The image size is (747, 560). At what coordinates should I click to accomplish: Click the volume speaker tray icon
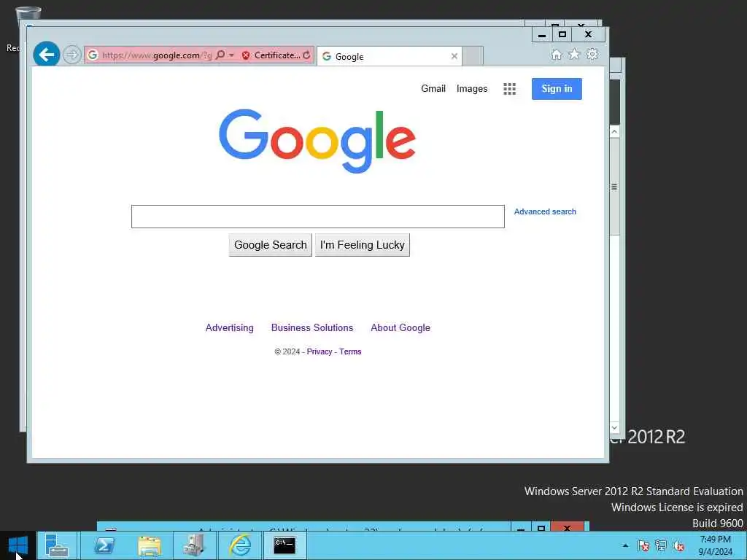(679, 545)
